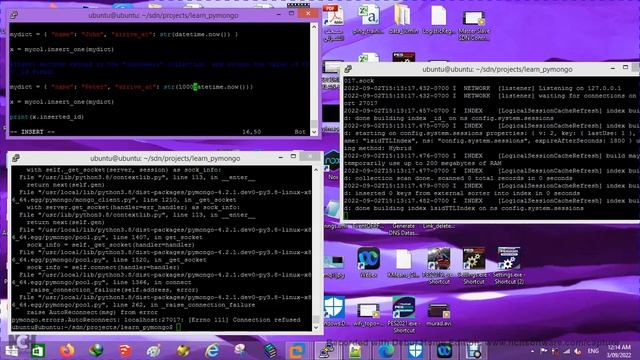
Task: Open the PES2021.exe Shortcut desktop icon
Action: (404, 314)
